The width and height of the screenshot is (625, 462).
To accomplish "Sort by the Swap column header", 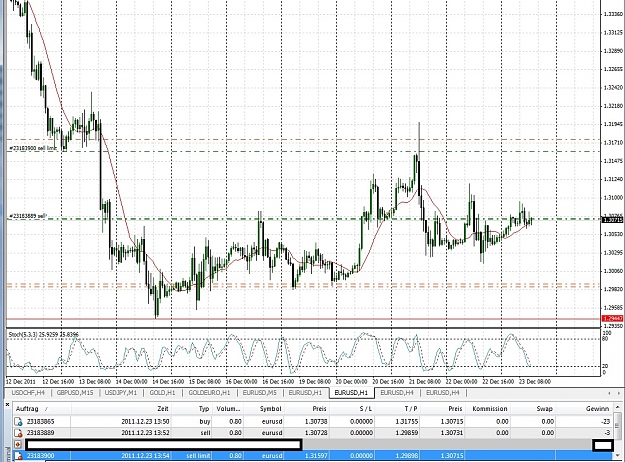I will click(x=544, y=409).
